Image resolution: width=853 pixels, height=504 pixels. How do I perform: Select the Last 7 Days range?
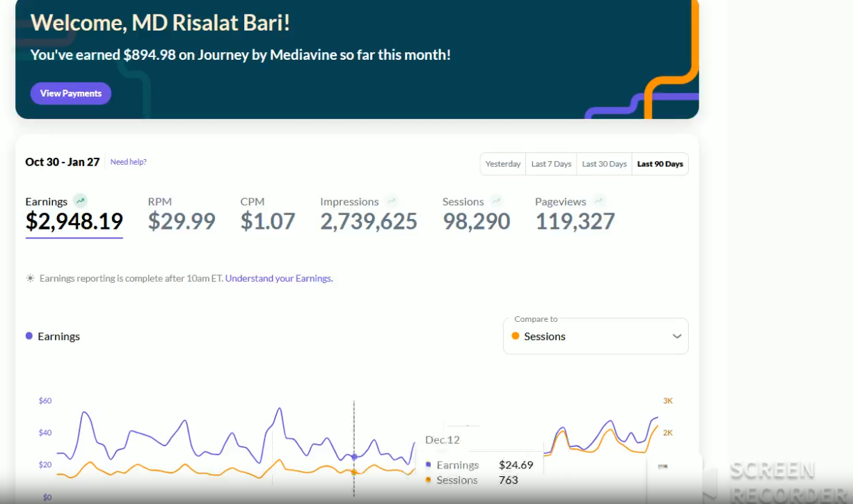(551, 164)
